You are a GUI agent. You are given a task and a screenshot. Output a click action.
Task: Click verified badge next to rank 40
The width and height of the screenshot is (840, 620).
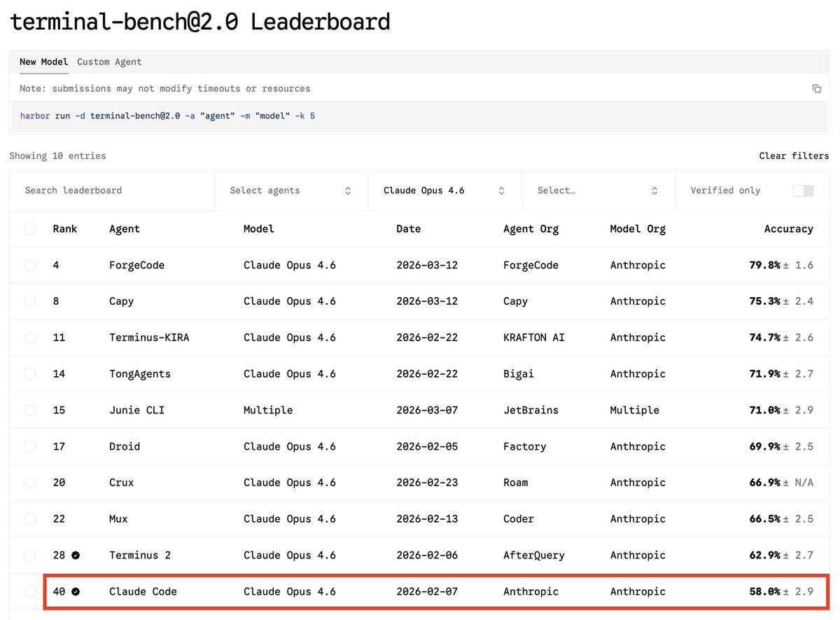point(76,591)
